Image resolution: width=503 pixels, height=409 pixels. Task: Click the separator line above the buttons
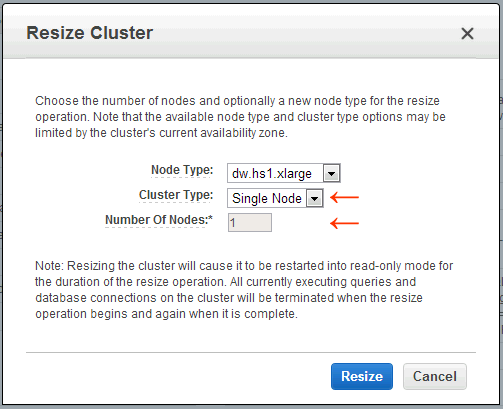[x=251, y=352]
